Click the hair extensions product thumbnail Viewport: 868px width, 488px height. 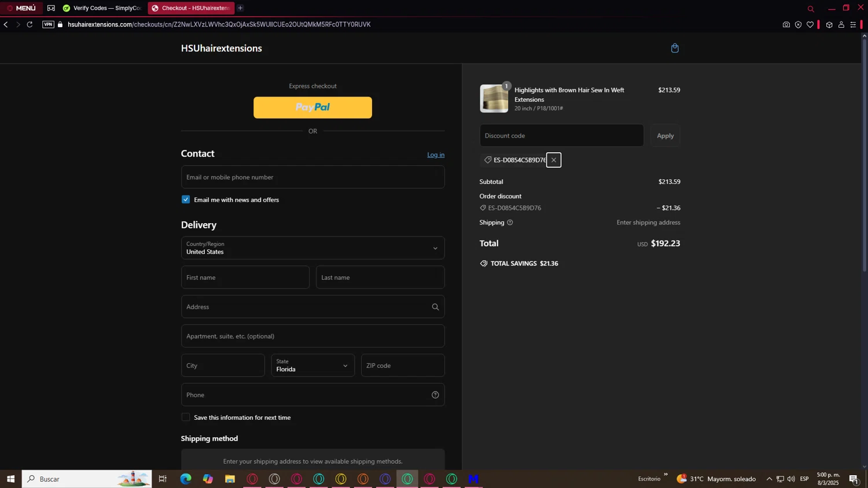[494, 98]
